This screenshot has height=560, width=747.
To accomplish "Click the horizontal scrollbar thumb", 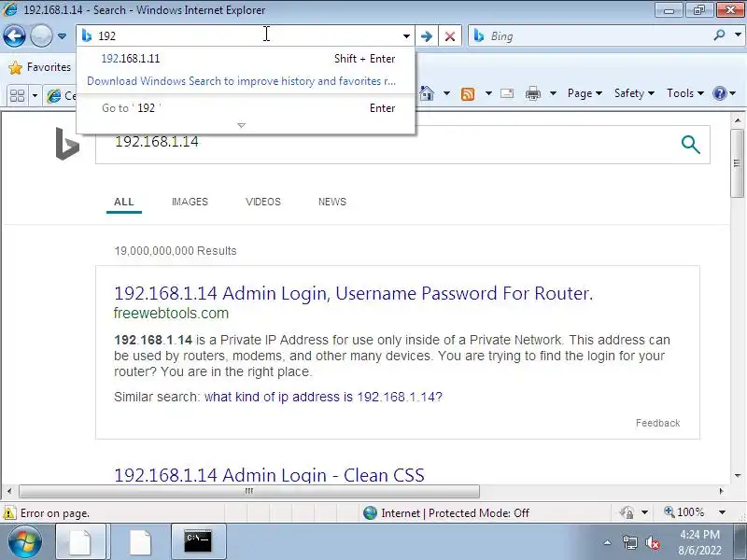I will 248,491.
